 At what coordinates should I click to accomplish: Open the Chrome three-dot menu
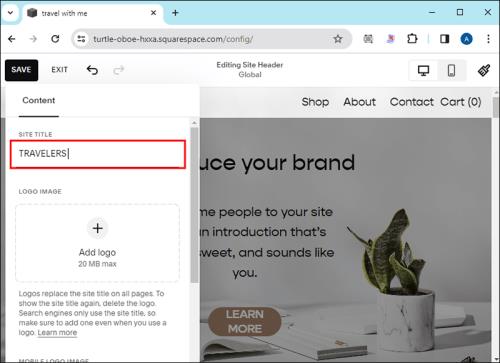coord(488,39)
